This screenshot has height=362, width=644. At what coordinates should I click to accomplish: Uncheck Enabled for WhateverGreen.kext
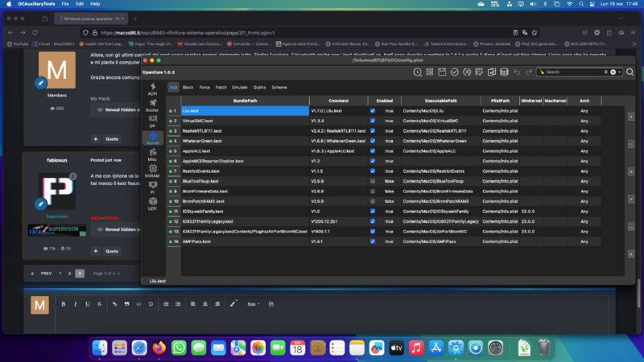(373, 141)
